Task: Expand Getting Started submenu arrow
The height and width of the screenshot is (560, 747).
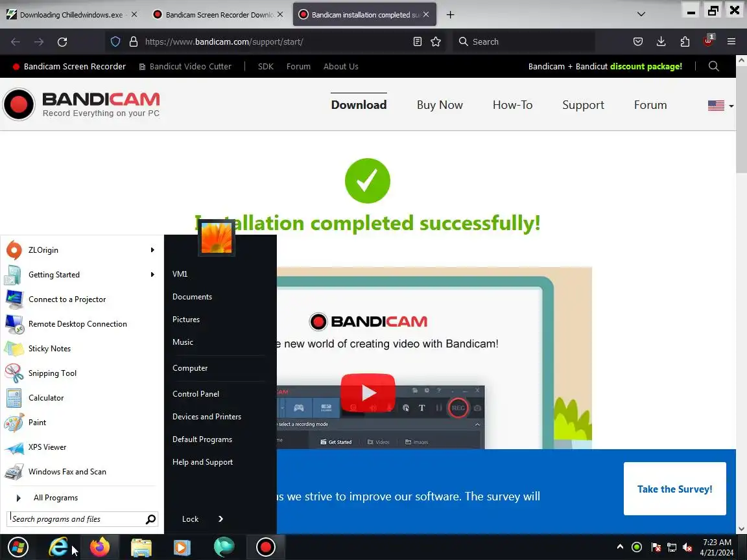Action: click(152, 275)
